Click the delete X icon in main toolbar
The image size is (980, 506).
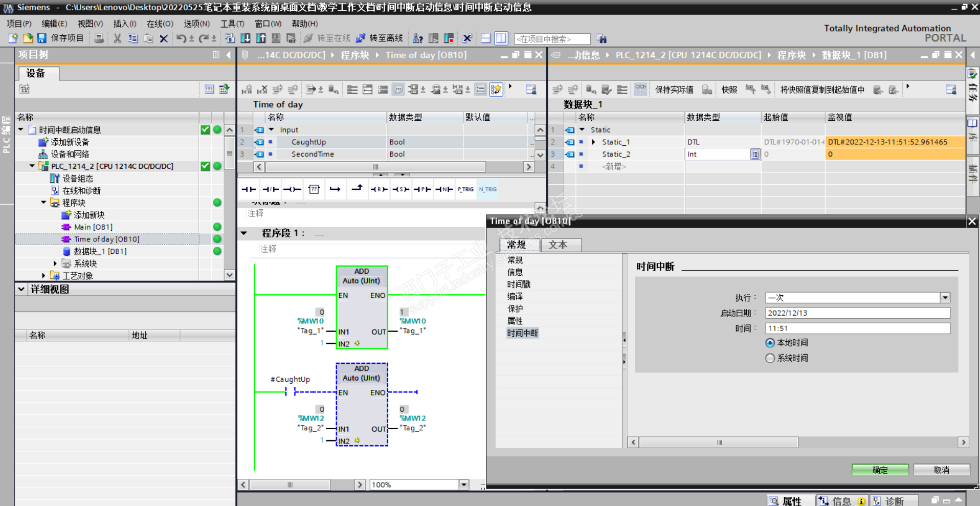click(164, 38)
